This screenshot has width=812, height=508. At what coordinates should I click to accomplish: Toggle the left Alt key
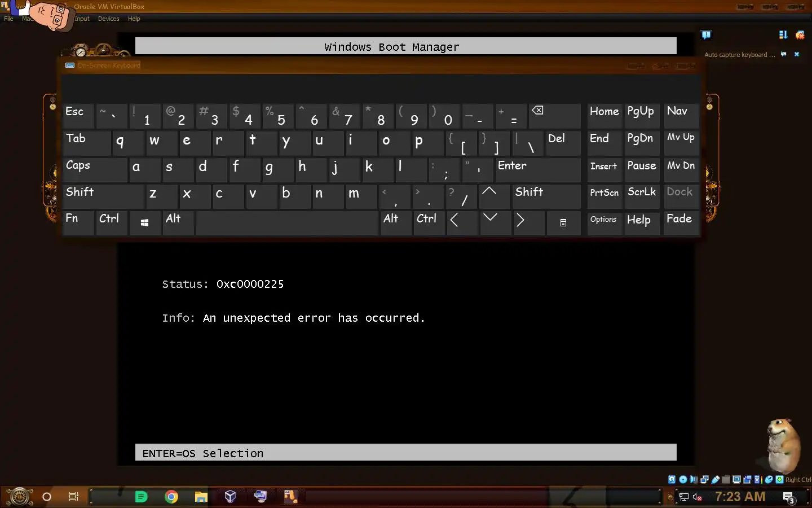[x=178, y=223]
